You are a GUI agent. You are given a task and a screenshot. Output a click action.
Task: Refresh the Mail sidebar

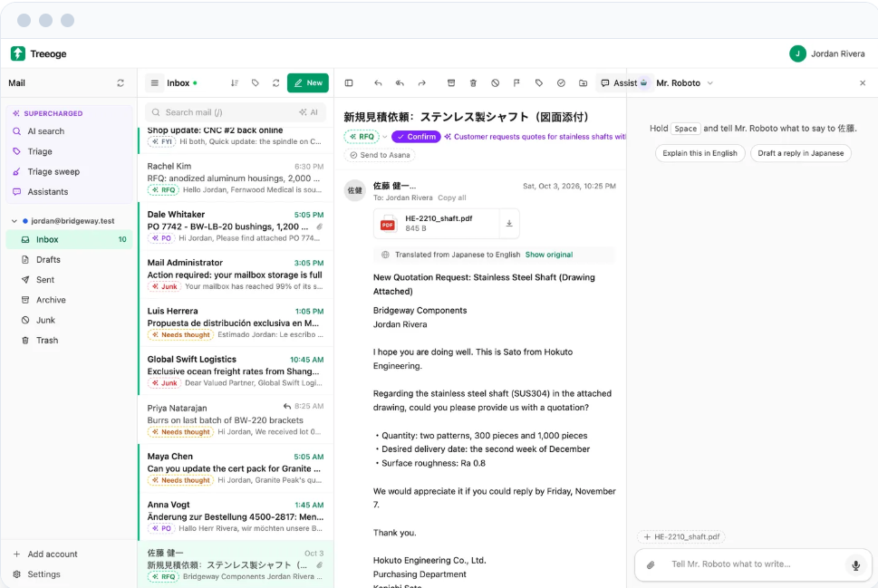click(x=121, y=82)
